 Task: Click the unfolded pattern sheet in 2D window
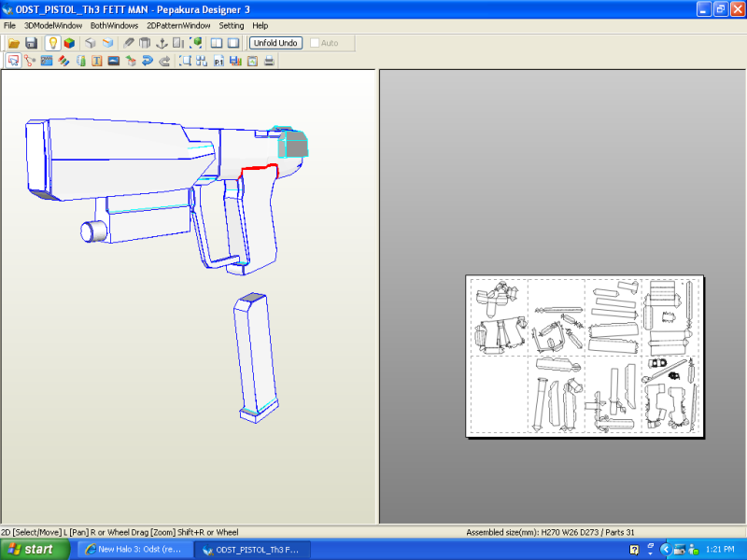[585, 356]
